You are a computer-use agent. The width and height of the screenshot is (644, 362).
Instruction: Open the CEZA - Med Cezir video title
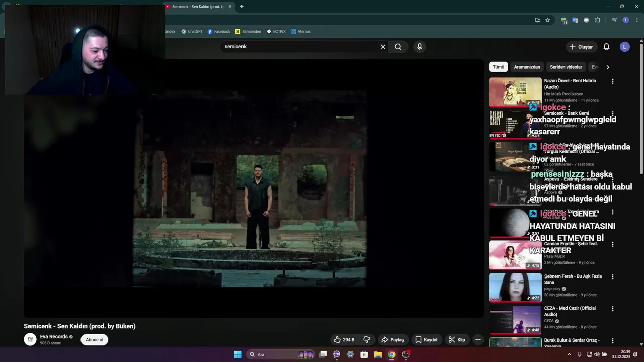pos(570,311)
